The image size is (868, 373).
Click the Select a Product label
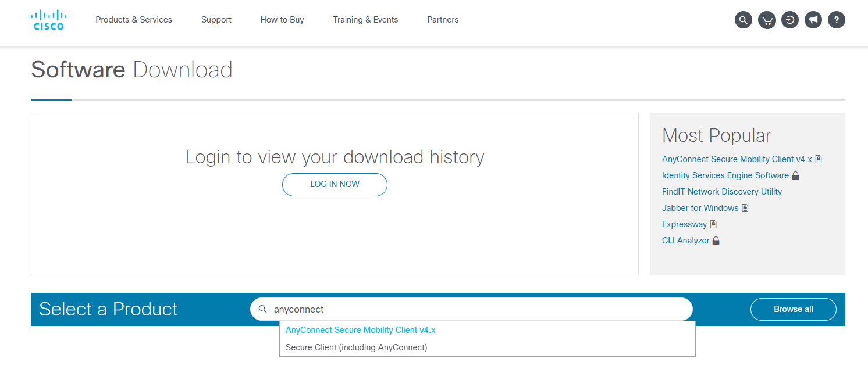coord(108,309)
